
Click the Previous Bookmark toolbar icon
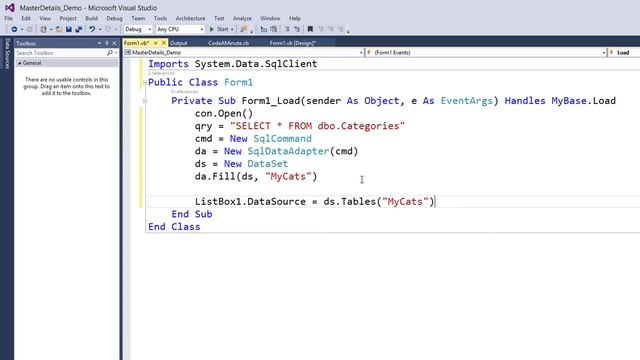pos(321,29)
